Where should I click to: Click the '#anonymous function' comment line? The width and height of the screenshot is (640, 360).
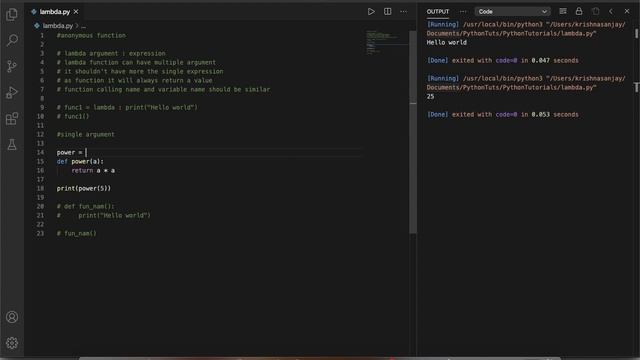91,36
